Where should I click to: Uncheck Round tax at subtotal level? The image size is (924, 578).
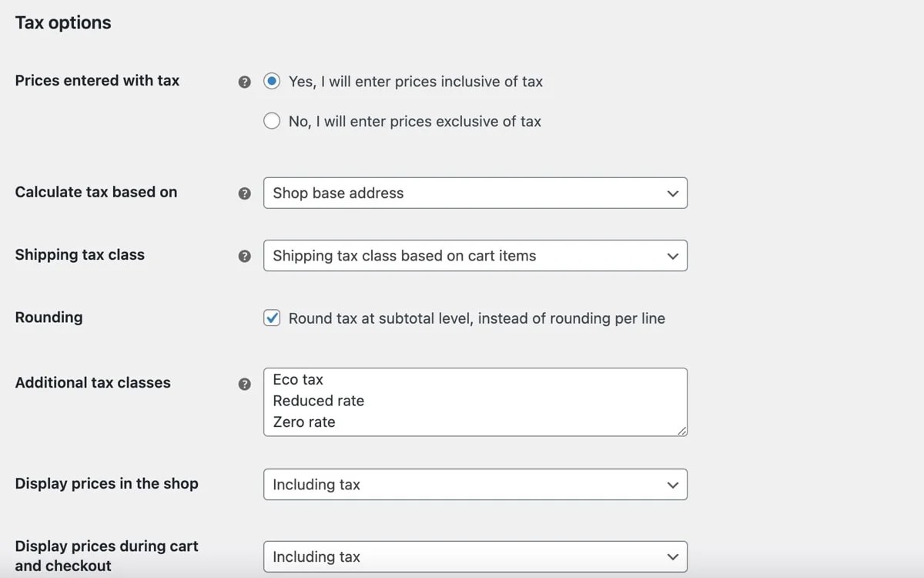tap(271, 318)
